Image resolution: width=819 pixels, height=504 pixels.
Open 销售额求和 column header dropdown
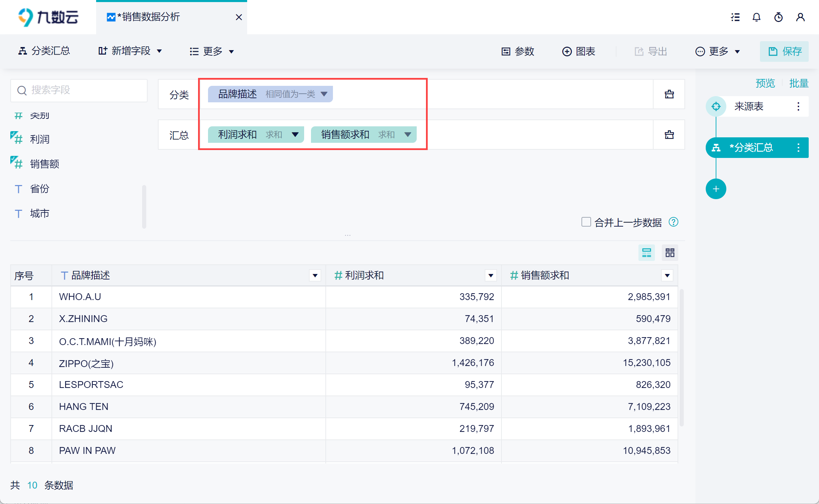click(667, 275)
